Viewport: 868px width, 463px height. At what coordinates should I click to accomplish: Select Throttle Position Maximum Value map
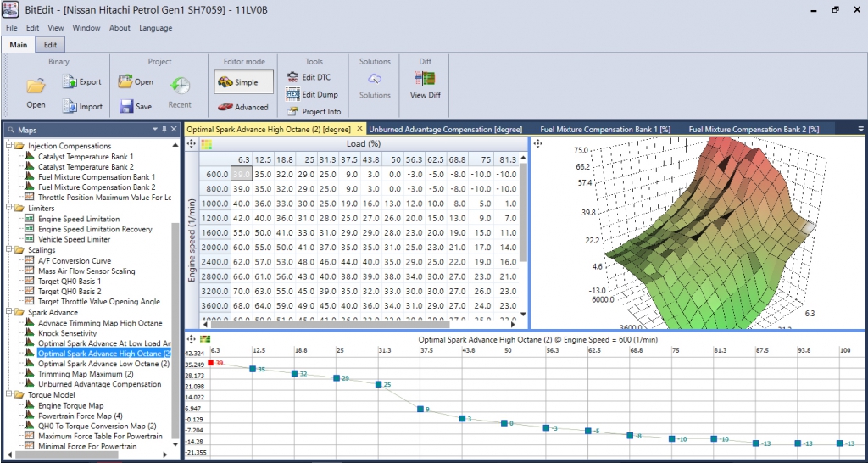[x=104, y=198]
